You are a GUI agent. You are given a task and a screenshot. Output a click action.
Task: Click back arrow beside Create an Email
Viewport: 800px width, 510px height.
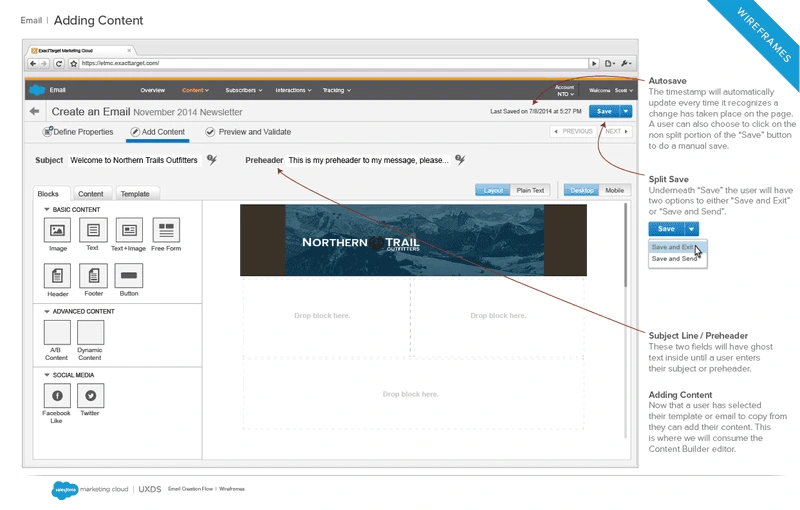35,111
